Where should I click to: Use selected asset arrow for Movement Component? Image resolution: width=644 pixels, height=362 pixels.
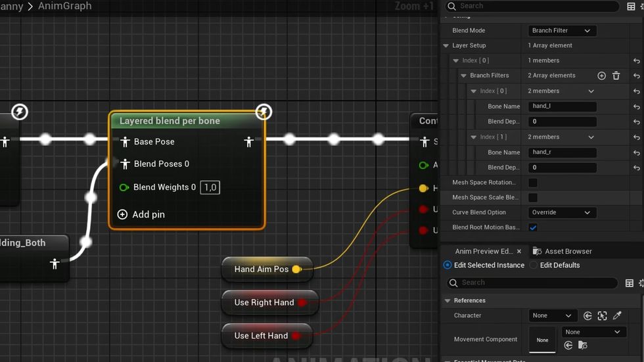click(568, 345)
